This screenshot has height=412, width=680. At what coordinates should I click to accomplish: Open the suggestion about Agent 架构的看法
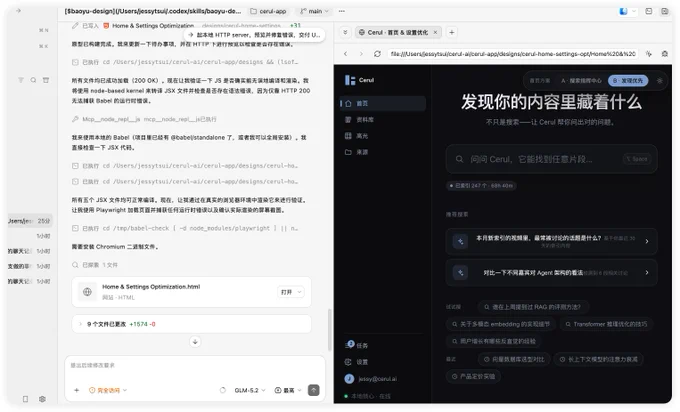pos(551,273)
